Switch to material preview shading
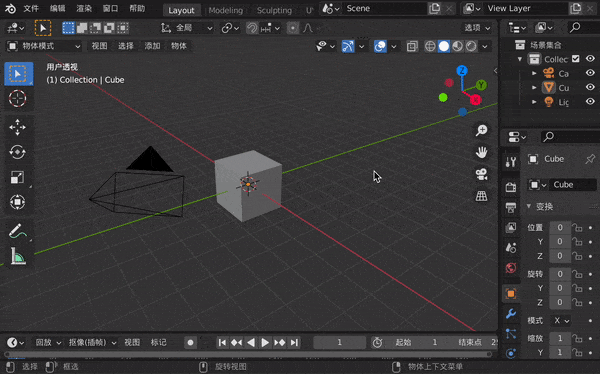The width and height of the screenshot is (600, 374). 458,46
